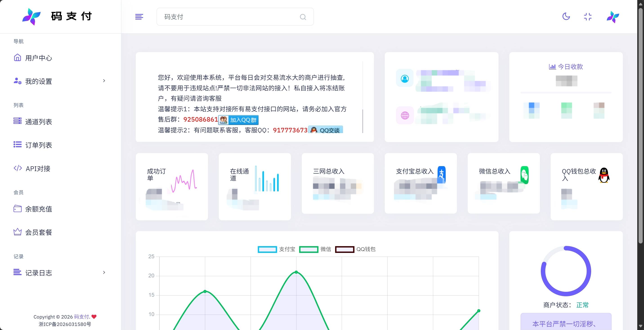The width and height of the screenshot is (644, 330).
Task: Click the crown icon beside 会员套餐
Action: (18, 232)
